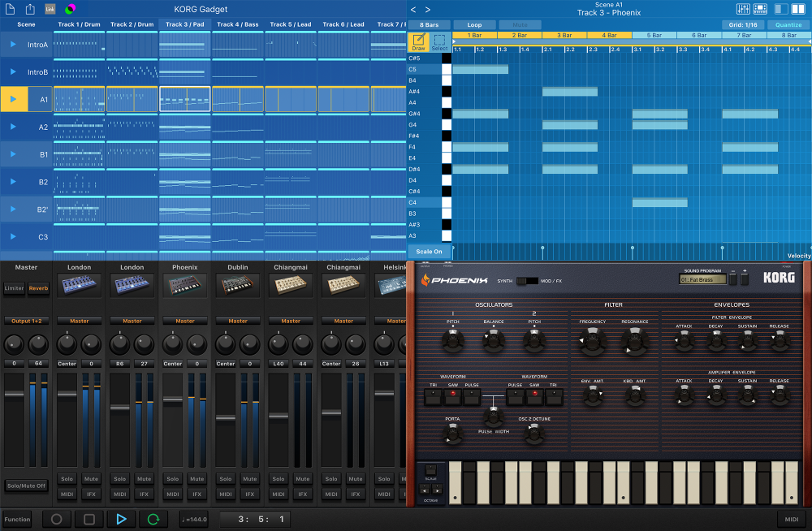812x531 pixels.
Task: Play scene B2
Action: 13,182
